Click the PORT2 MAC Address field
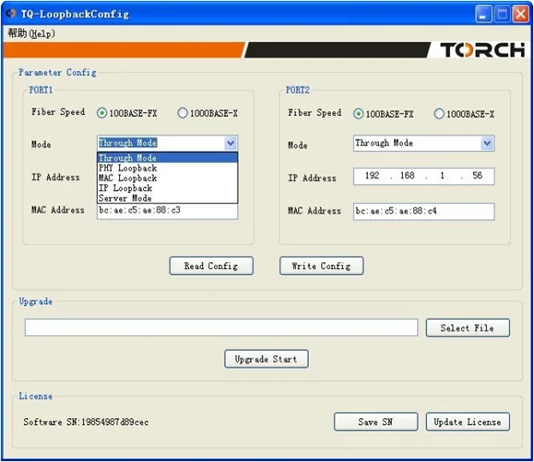The width and height of the screenshot is (534, 462). click(424, 211)
